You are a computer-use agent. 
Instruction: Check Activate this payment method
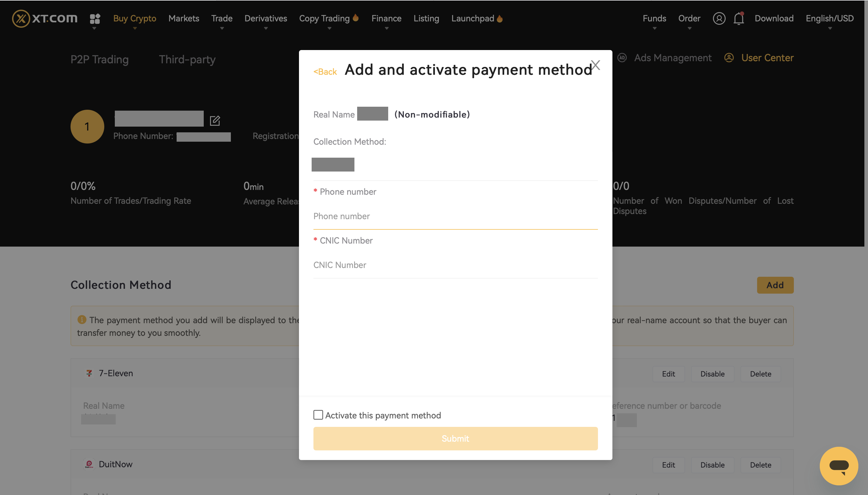318,415
